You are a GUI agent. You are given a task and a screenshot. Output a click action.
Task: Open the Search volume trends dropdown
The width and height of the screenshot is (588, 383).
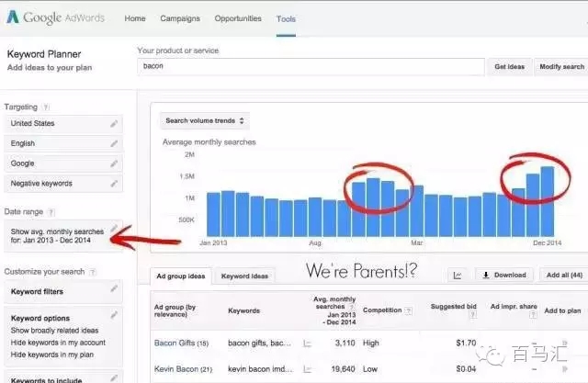(204, 120)
